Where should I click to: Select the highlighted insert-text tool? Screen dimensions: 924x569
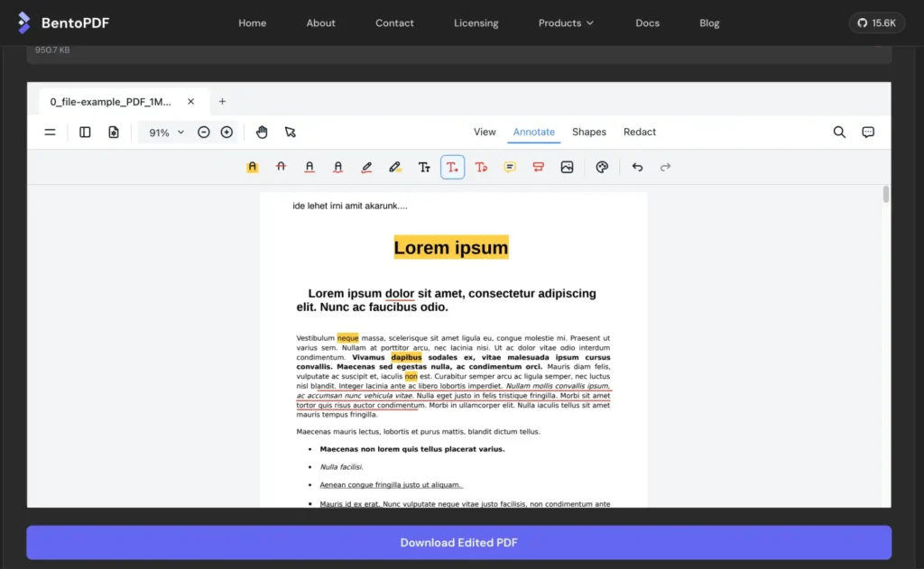[453, 168]
